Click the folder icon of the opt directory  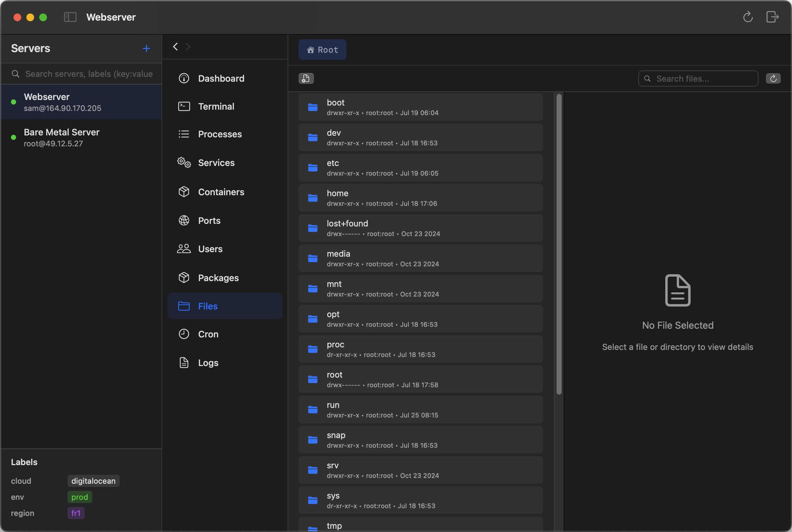pos(313,319)
